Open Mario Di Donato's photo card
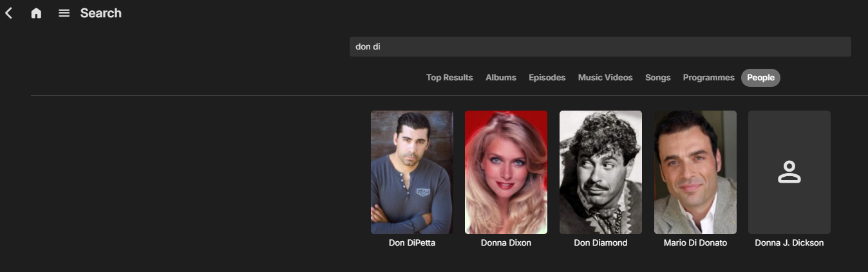Image resolution: width=868 pixels, height=272 pixels. coord(695,172)
